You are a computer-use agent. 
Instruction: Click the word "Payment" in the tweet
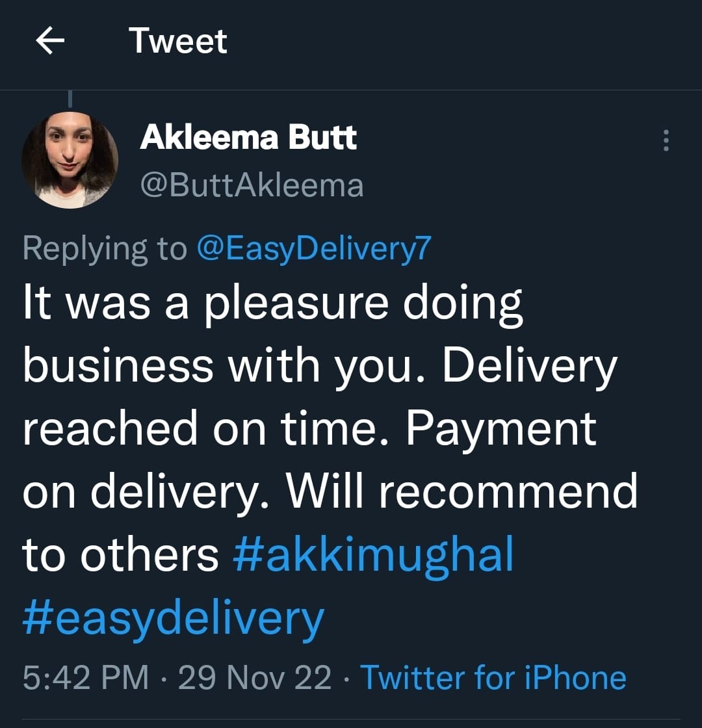coord(501,430)
